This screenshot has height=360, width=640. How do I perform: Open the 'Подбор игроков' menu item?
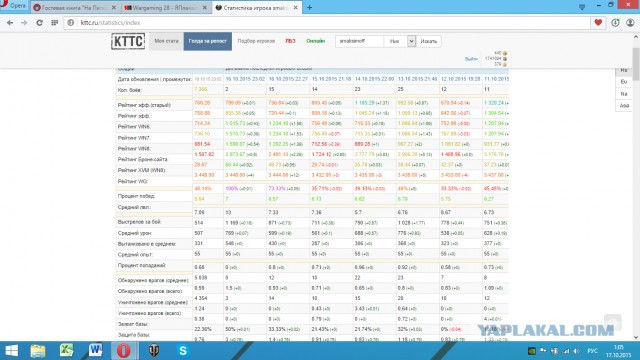coord(256,41)
